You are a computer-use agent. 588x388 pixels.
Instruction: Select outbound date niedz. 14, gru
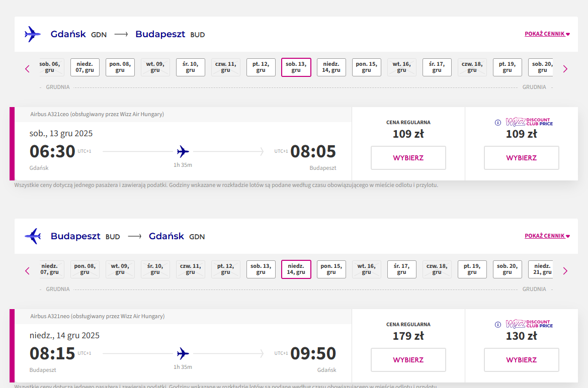tap(331, 67)
